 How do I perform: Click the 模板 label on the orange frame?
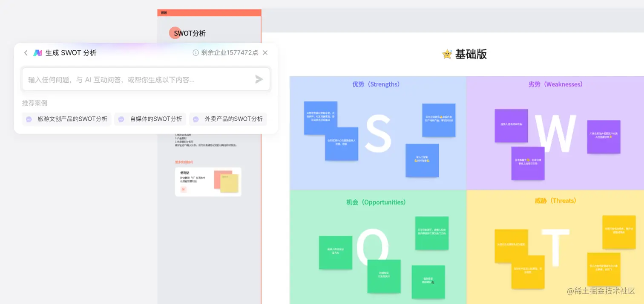pyautogui.click(x=164, y=13)
